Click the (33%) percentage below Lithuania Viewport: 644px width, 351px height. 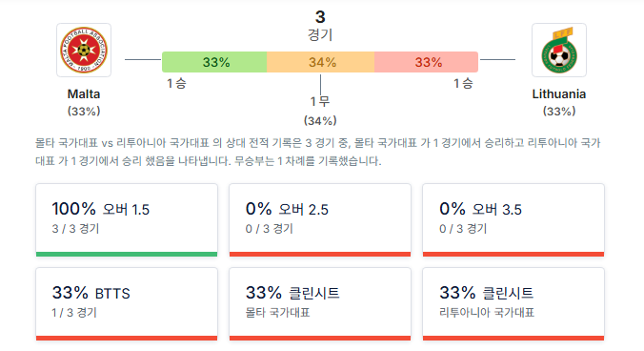point(559,112)
